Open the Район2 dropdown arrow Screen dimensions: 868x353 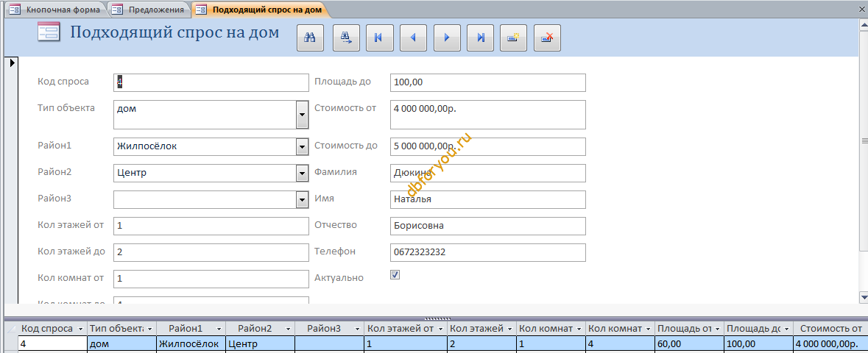point(303,173)
